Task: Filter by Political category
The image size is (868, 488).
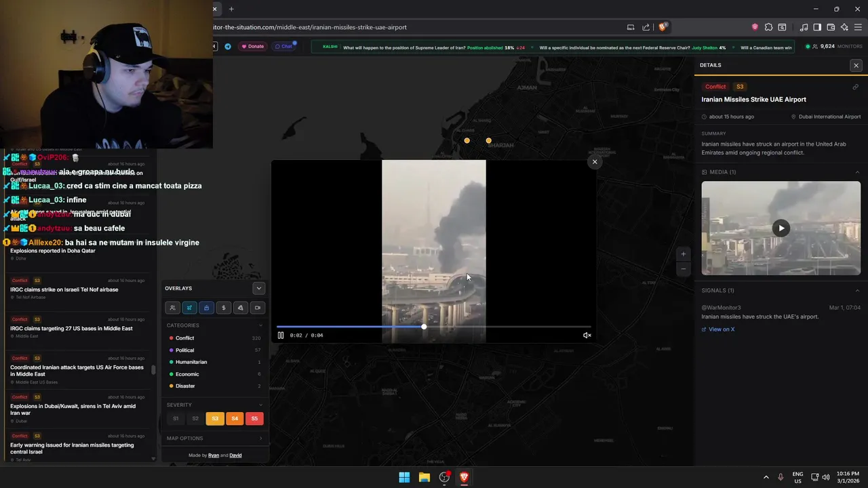Action: point(214,350)
